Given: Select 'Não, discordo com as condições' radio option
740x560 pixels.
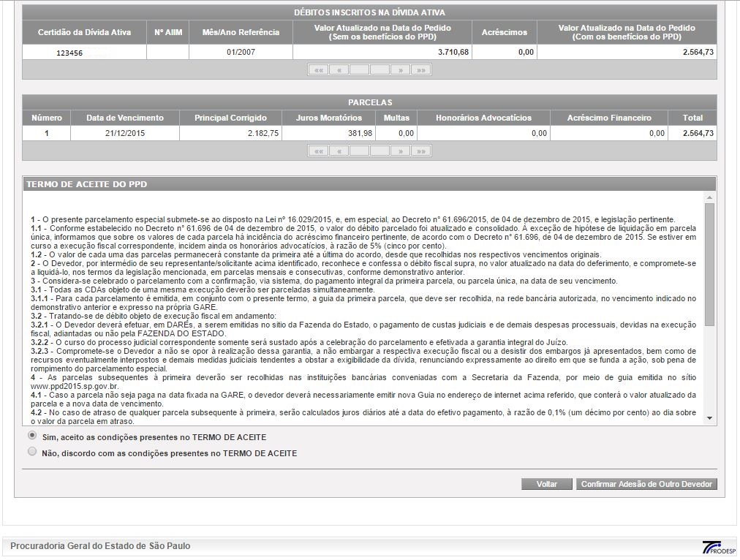Looking at the screenshot, I should tap(32, 452).
